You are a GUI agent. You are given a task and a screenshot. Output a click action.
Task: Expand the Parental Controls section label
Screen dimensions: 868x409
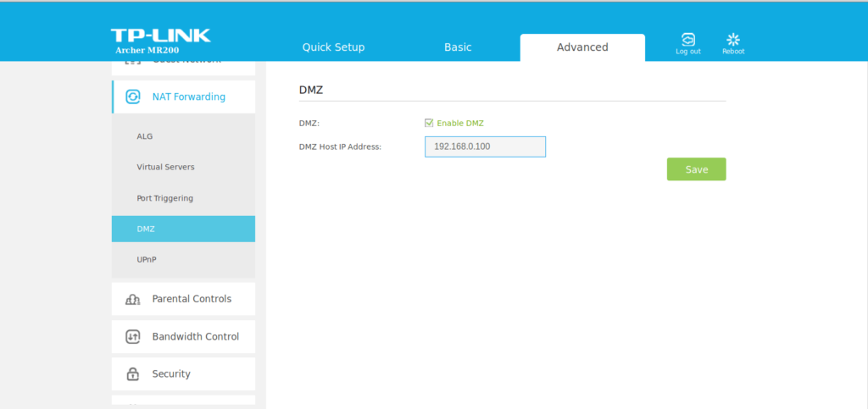click(x=192, y=299)
